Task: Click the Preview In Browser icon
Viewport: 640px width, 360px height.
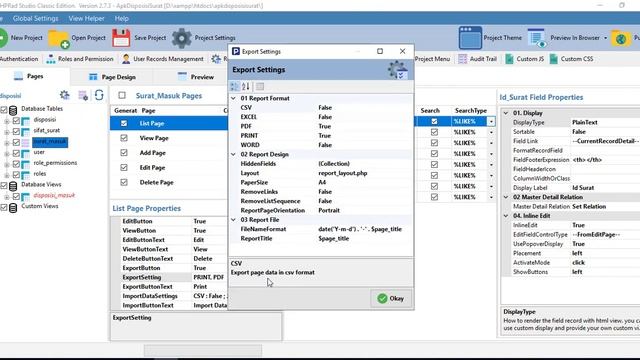Action: click(536, 38)
